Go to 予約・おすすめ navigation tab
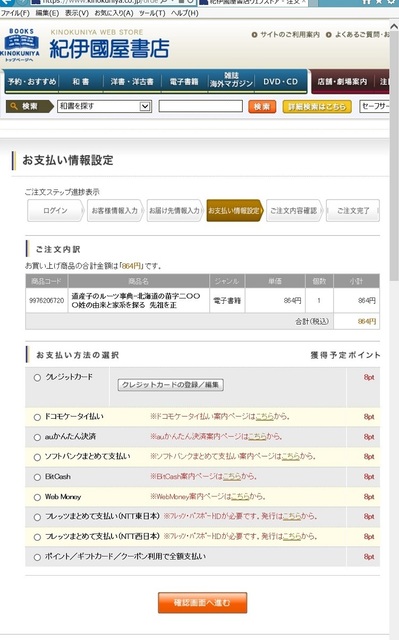399x640 pixels. (32, 82)
